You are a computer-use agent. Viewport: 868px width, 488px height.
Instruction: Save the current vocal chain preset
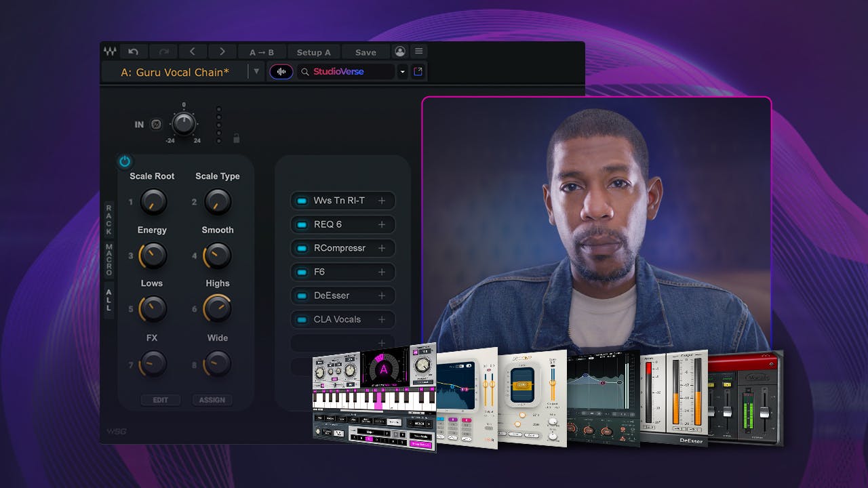point(366,52)
